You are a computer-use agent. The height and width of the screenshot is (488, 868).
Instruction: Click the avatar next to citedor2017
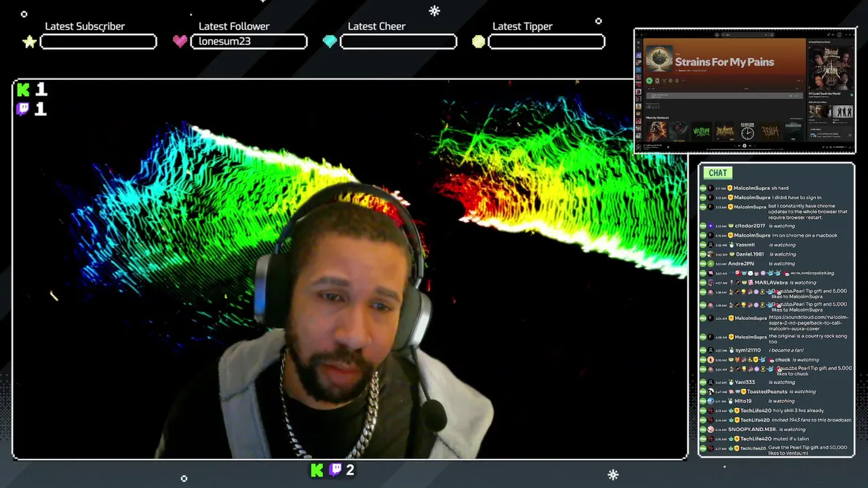click(711, 226)
